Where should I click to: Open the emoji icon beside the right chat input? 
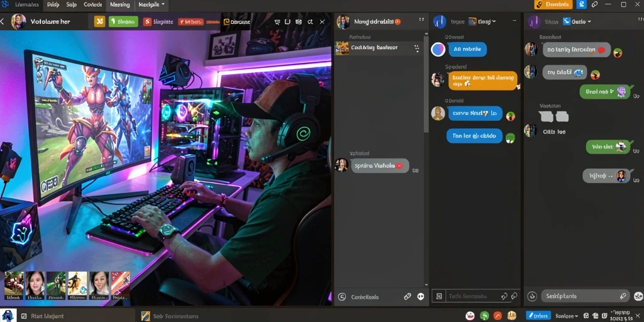pos(532,296)
